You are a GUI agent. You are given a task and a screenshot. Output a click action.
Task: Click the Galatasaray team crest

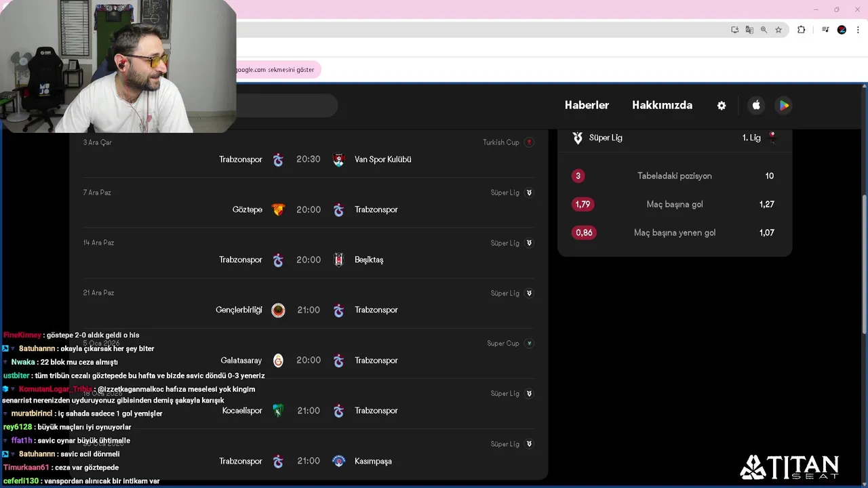click(x=278, y=361)
